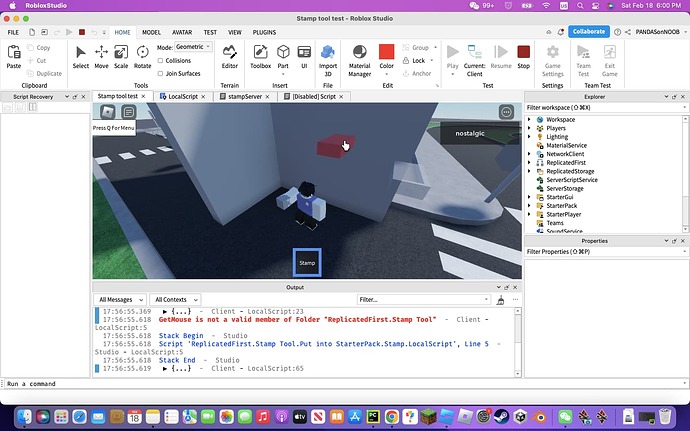Click the Lock button
Screen dimensions: 690x431
[x=418, y=60]
